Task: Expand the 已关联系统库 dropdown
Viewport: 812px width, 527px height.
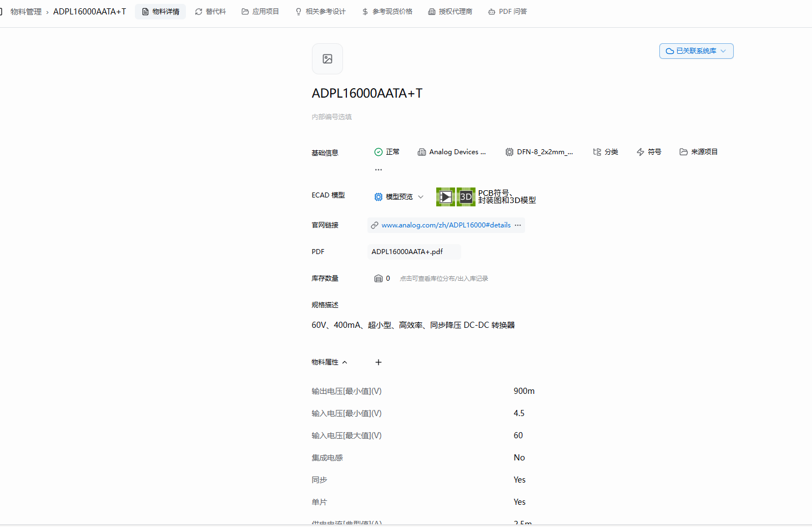Action: click(696, 51)
